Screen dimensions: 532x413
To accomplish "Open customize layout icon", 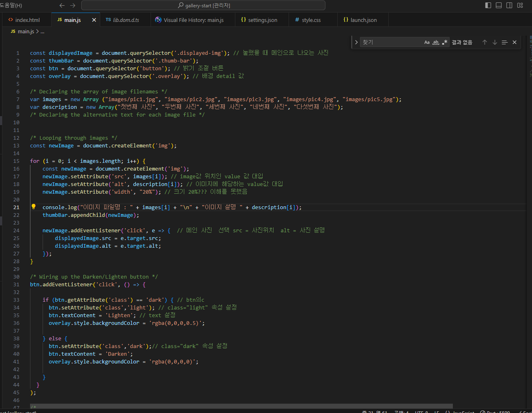I will point(520,5).
